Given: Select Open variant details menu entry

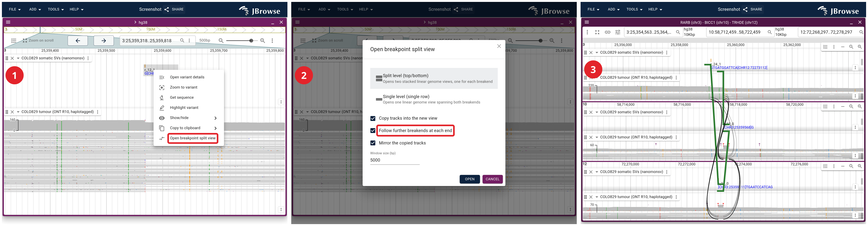Looking at the screenshot, I should (x=189, y=77).
